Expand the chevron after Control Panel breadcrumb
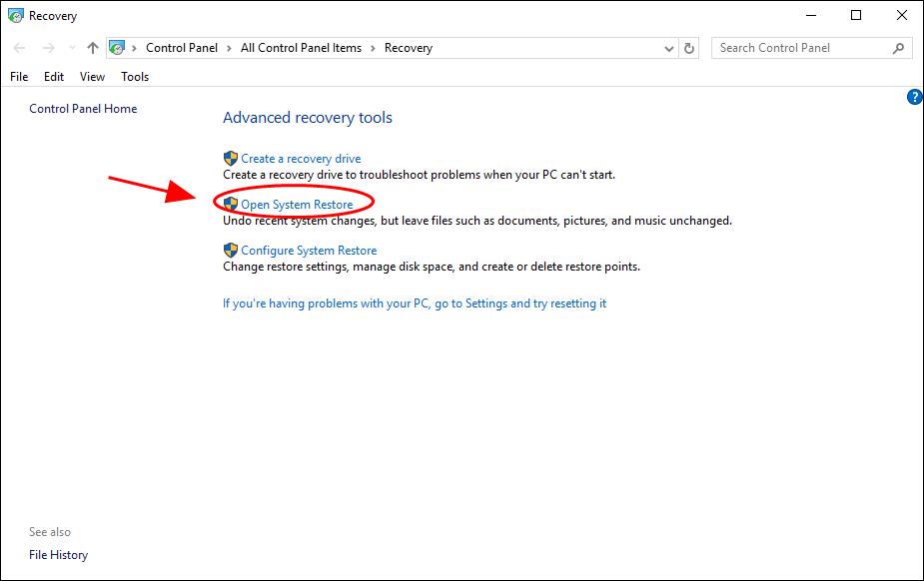This screenshot has height=581, width=924. click(x=231, y=48)
